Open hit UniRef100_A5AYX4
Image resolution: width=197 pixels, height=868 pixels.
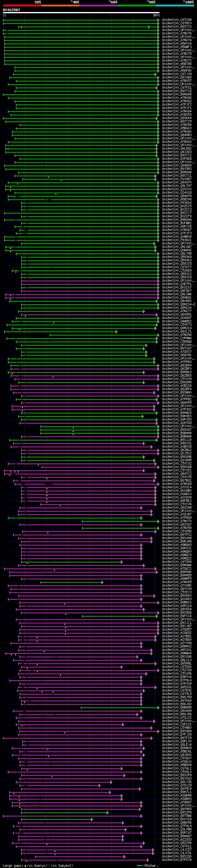click(177, 43)
